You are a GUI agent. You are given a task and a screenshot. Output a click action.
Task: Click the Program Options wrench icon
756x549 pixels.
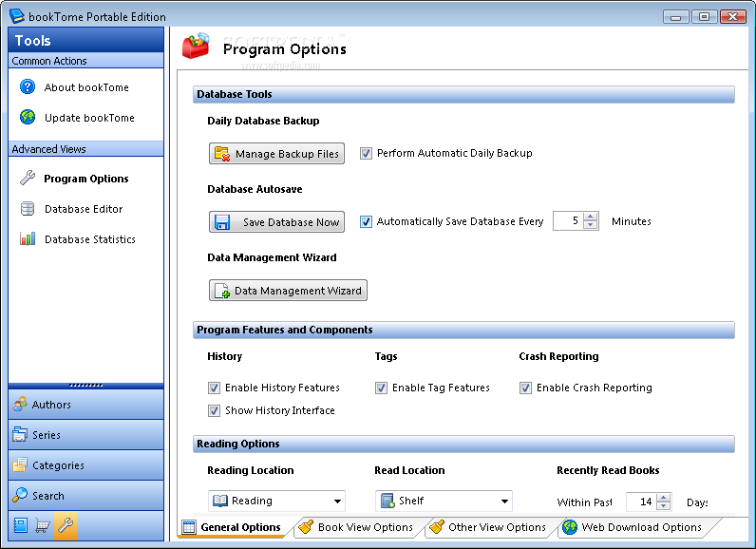pos(28,178)
